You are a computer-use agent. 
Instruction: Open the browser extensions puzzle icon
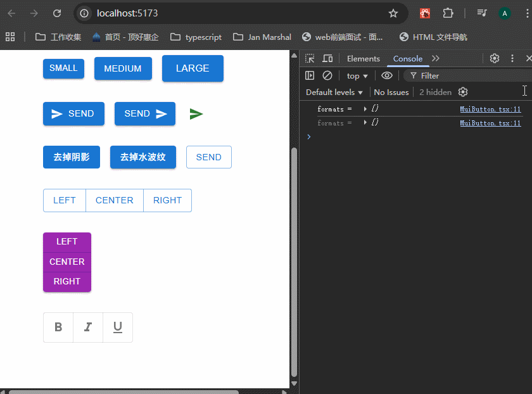click(448, 13)
